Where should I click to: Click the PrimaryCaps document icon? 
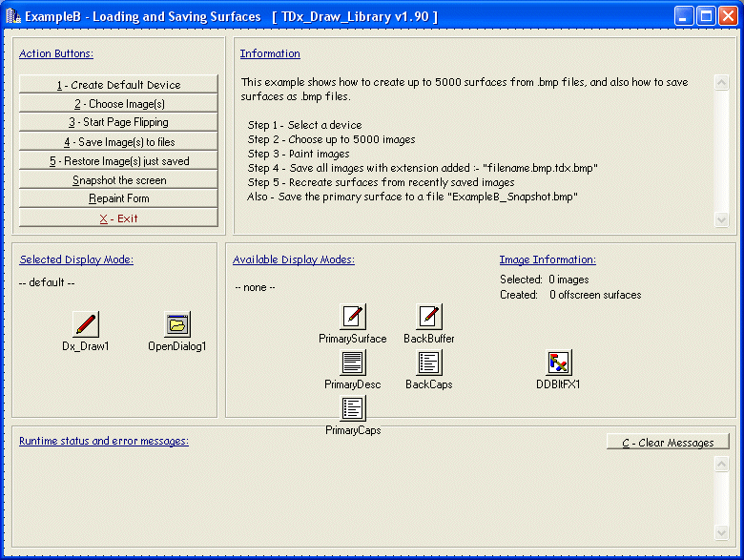tap(353, 408)
